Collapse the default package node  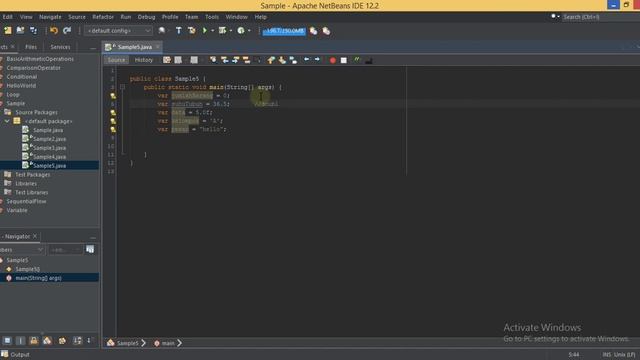pos(7,121)
